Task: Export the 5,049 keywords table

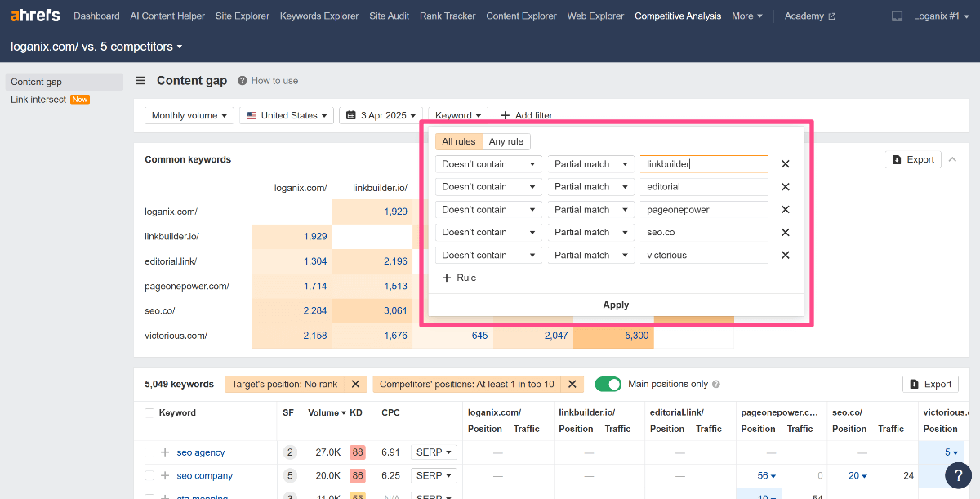Action: pyautogui.click(x=930, y=384)
